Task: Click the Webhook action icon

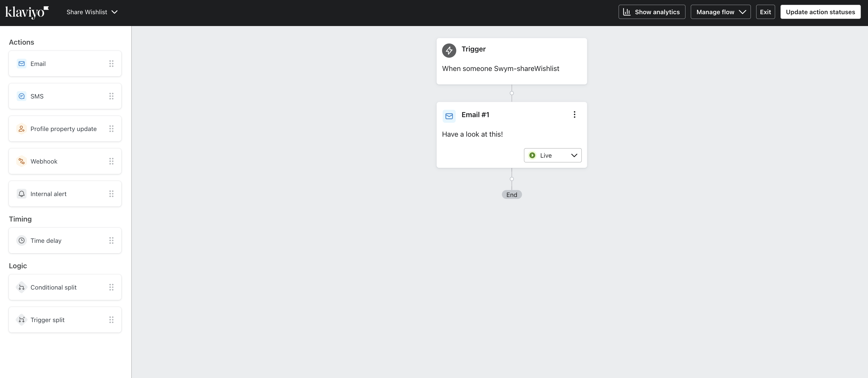Action: [22, 161]
